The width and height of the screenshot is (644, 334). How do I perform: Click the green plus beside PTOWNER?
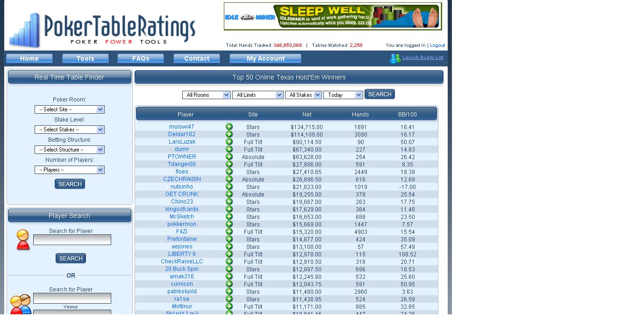pos(229,157)
